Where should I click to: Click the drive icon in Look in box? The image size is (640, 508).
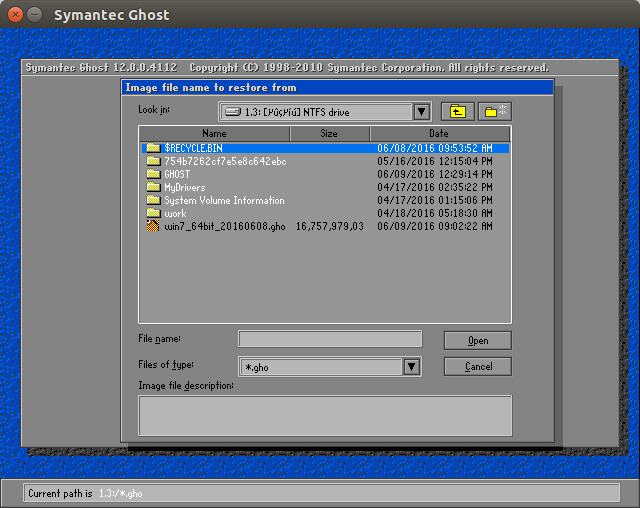point(233,112)
